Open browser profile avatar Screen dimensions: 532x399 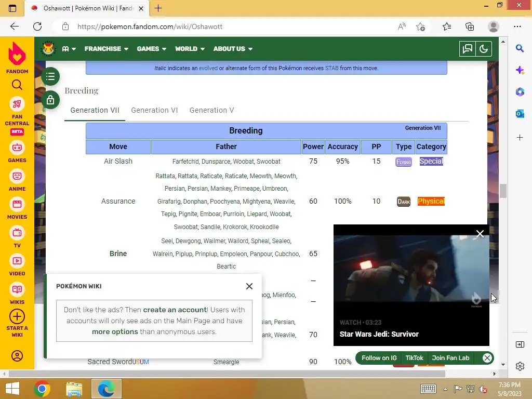point(493,26)
